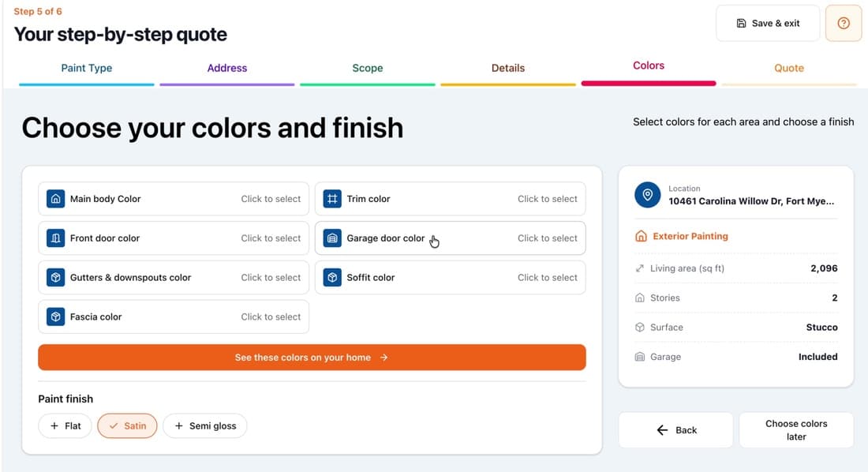Viewport: 868px width, 472px height.
Task: Choose the Semi gloss finish option
Action: tap(205, 426)
